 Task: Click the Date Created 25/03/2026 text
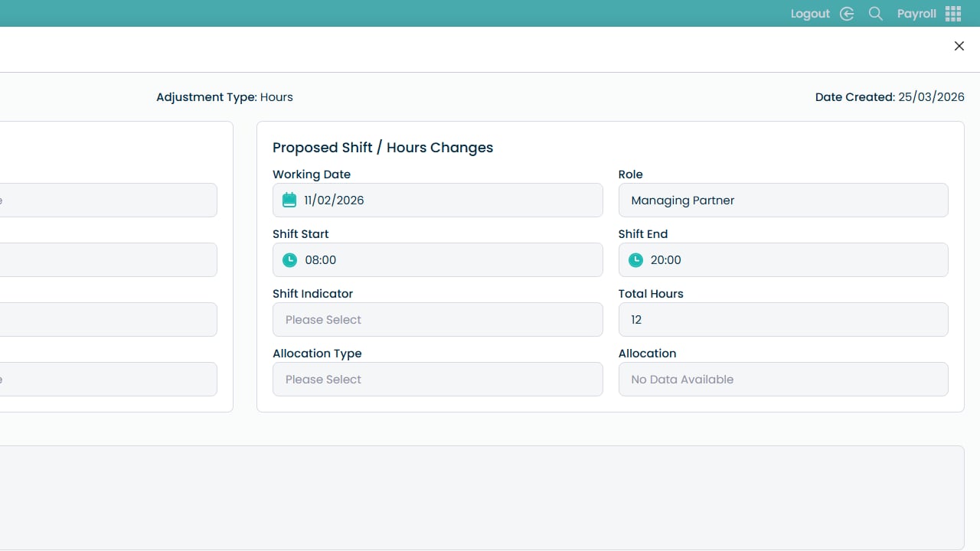890,97
